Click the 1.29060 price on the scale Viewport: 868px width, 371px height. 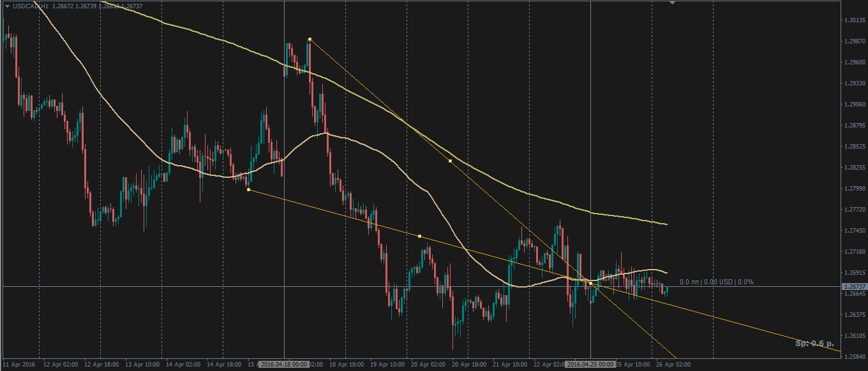[854, 105]
